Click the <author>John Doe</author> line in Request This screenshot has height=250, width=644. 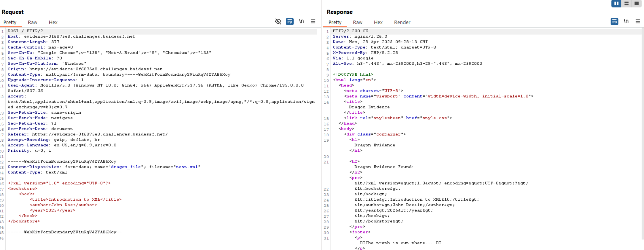(x=63, y=205)
